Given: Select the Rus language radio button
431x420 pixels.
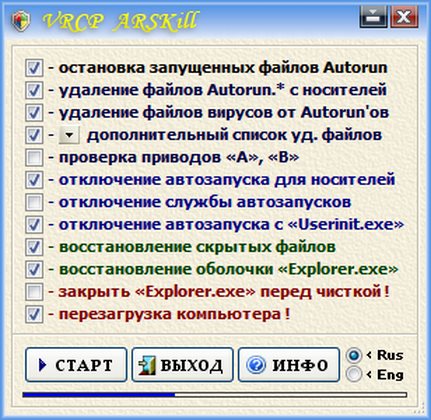Looking at the screenshot, I should tap(354, 355).
